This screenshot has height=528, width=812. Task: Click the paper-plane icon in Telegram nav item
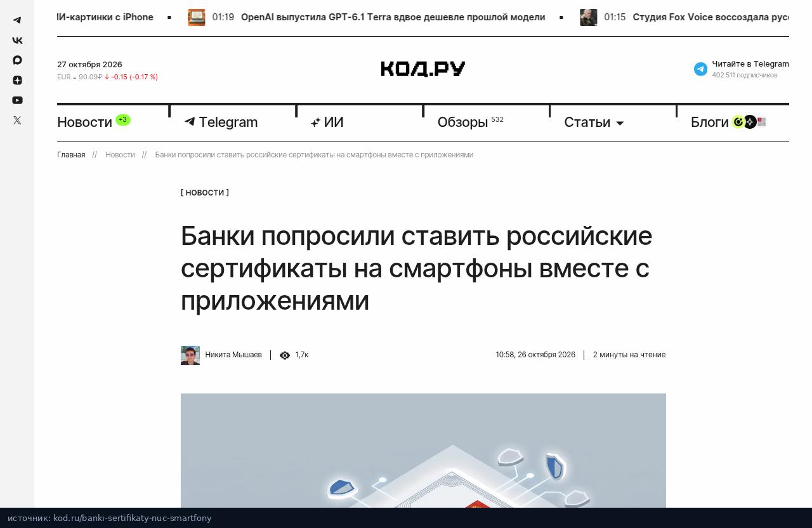pos(189,122)
